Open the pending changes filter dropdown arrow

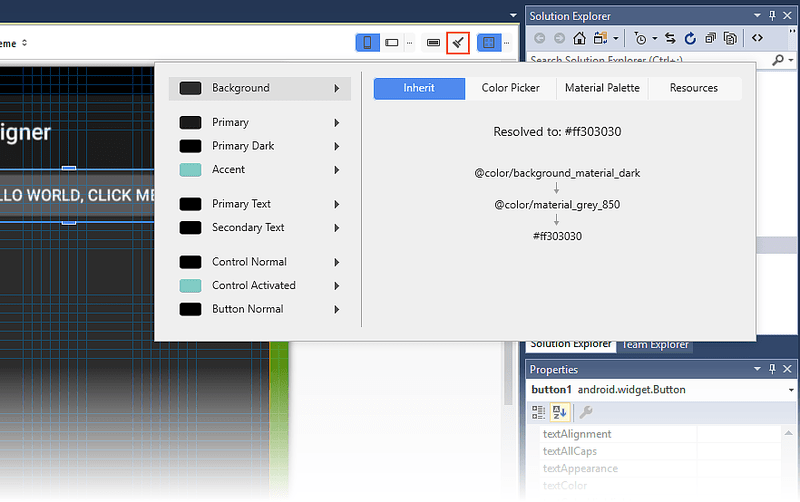pyautogui.click(x=655, y=39)
